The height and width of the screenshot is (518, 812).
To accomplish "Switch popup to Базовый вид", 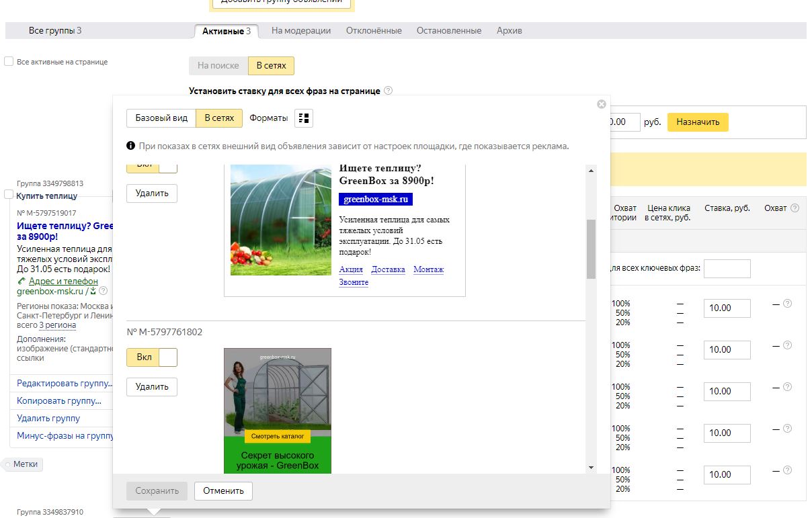I will (161, 118).
